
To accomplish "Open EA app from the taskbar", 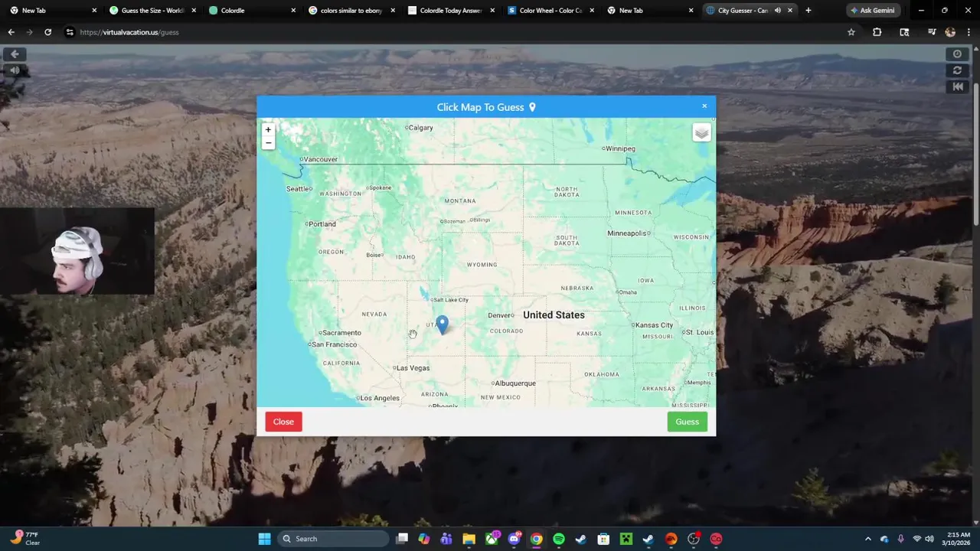I will coord(671,539).
